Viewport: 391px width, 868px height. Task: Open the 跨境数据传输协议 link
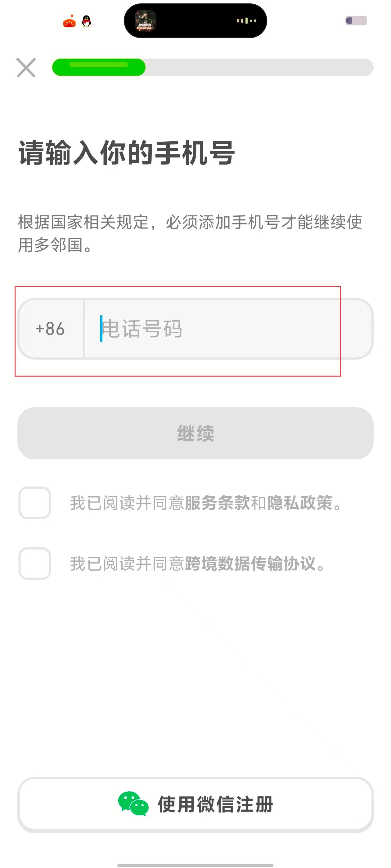pyautogui.click(x=250, y=564)
